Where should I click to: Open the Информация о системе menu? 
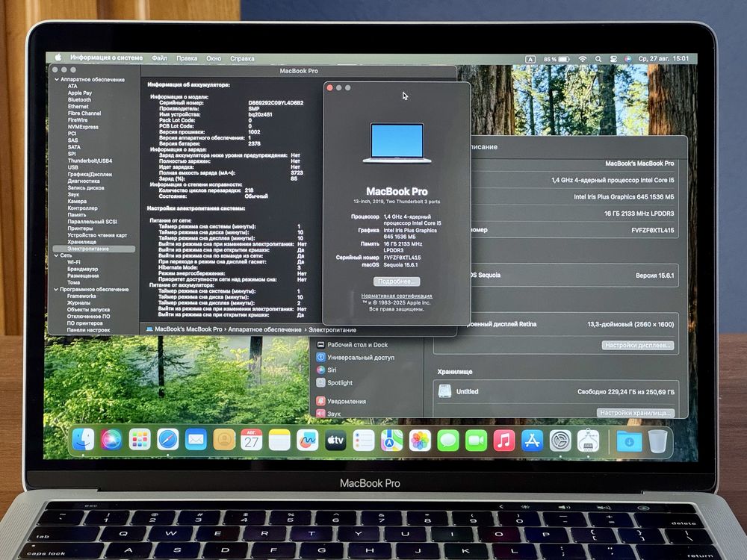coord(106,57)
